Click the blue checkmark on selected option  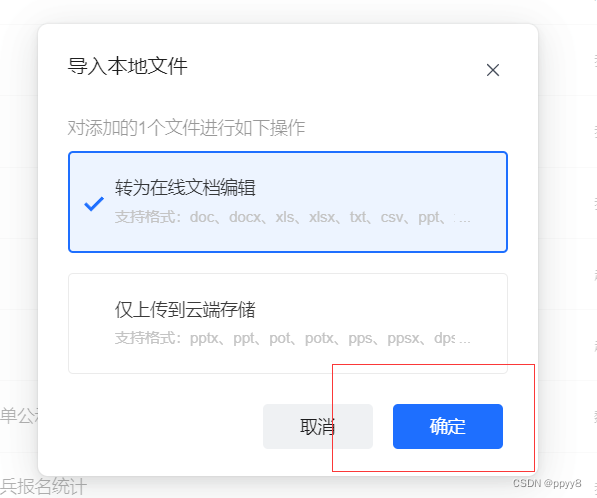click(94, 204)
